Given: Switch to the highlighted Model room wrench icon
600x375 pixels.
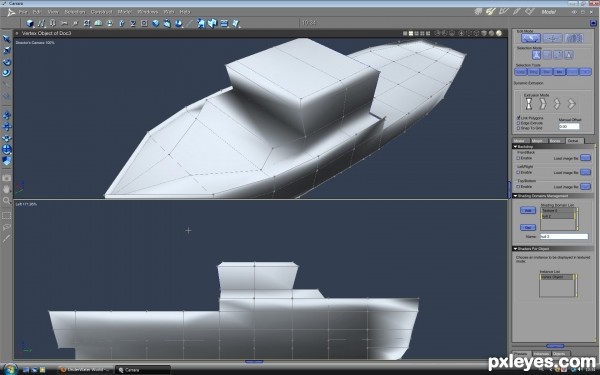Looking at the screenshot, I should click(x=491, y=12).
